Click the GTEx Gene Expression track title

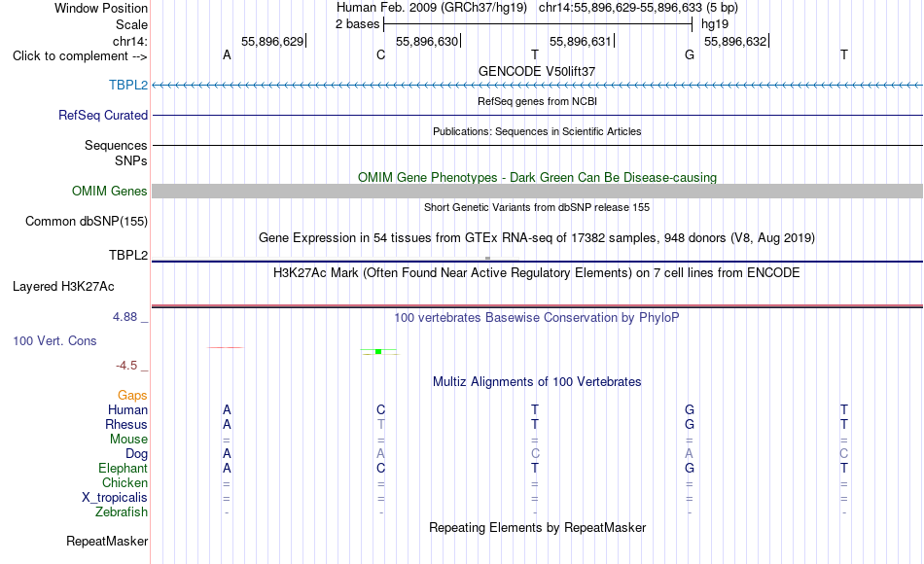tap(537, 237)
